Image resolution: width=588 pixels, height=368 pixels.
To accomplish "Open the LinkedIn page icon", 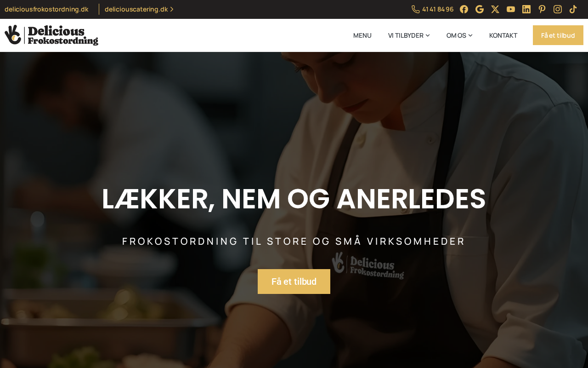I will 526,9.
